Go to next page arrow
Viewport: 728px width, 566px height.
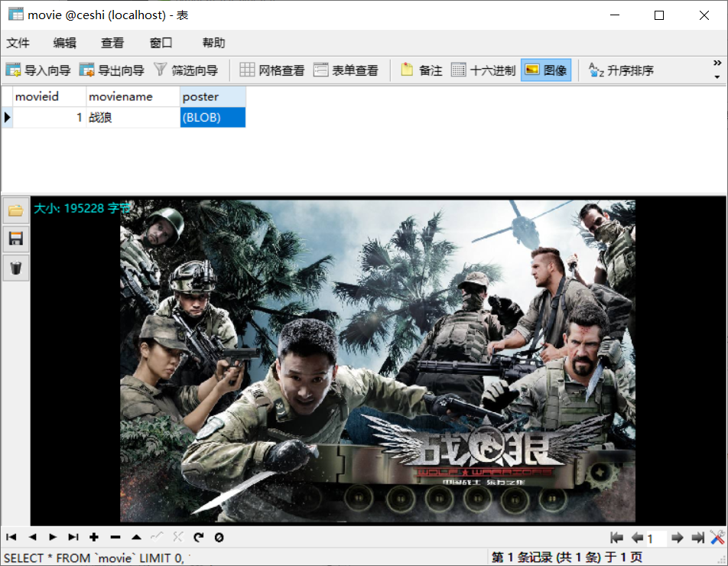[678, 538]
